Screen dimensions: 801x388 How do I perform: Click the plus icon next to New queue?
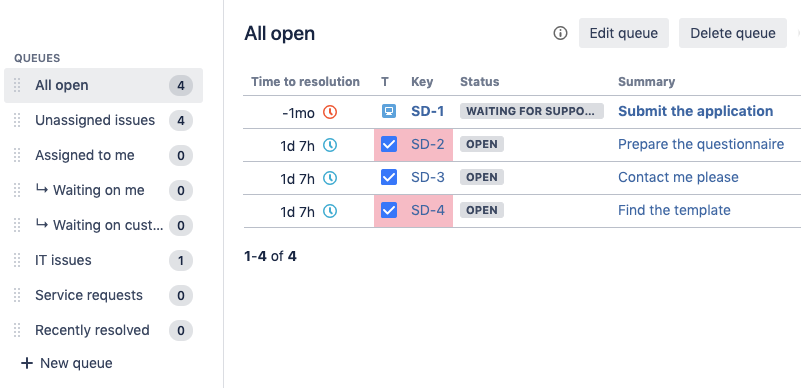(27, 363)
